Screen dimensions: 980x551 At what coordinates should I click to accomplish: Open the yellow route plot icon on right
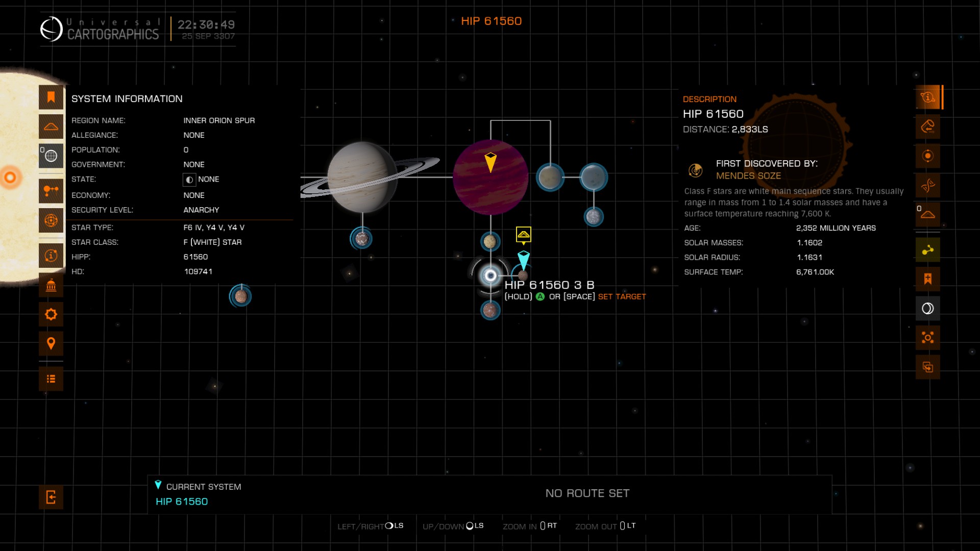coord(928,250)
